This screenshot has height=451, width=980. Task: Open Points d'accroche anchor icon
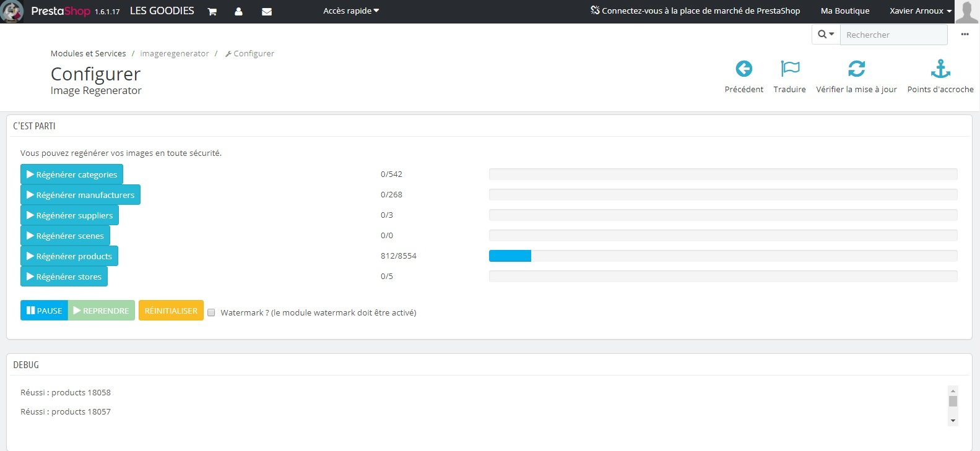click(x=940, y=69)
